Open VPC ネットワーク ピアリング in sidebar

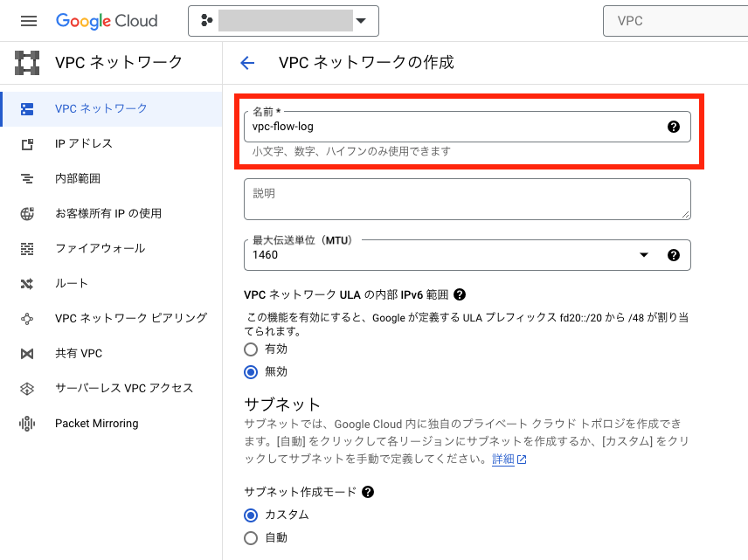click(111, 318)
